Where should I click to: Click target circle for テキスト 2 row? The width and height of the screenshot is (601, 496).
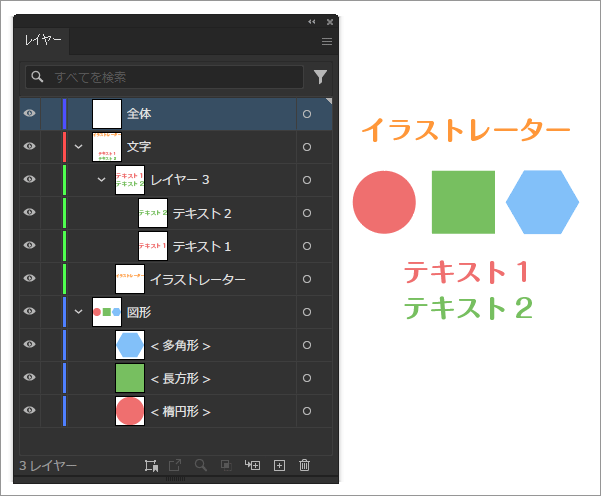[307, 213]
